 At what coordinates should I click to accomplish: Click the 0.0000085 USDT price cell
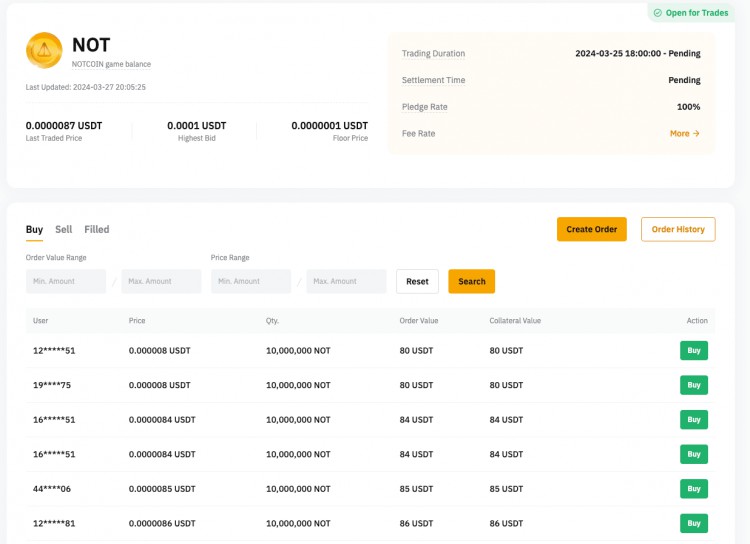click(x=162, y=488)
